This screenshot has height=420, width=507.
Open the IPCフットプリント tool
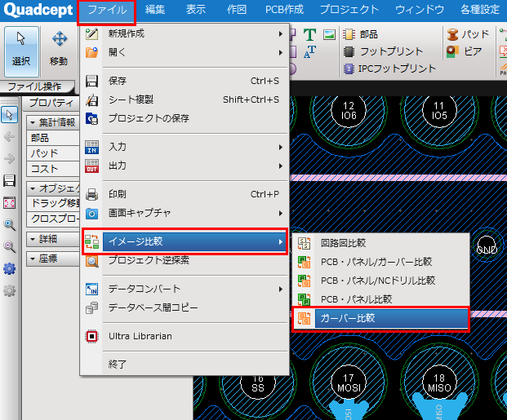[x=389, y=69]
